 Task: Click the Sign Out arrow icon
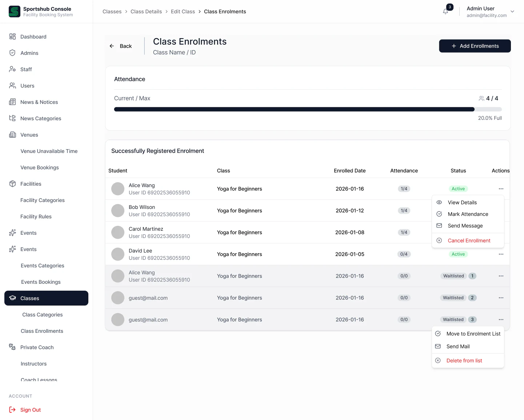point(12,410)
